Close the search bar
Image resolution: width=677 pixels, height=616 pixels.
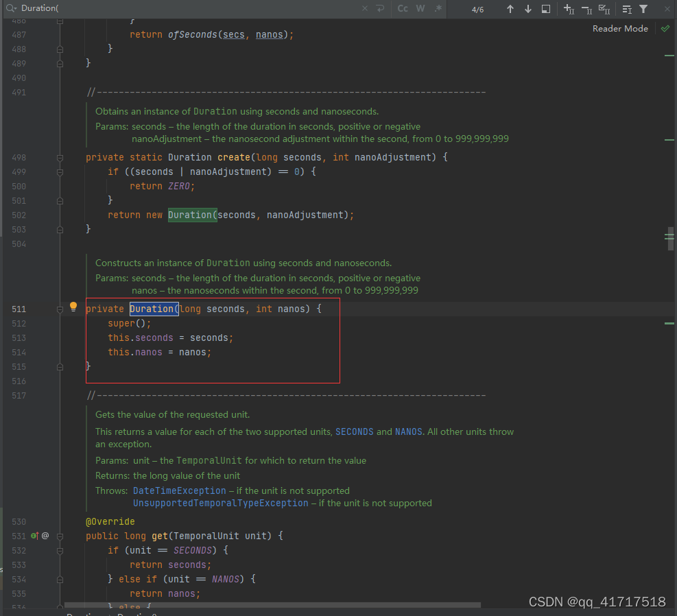667,8
